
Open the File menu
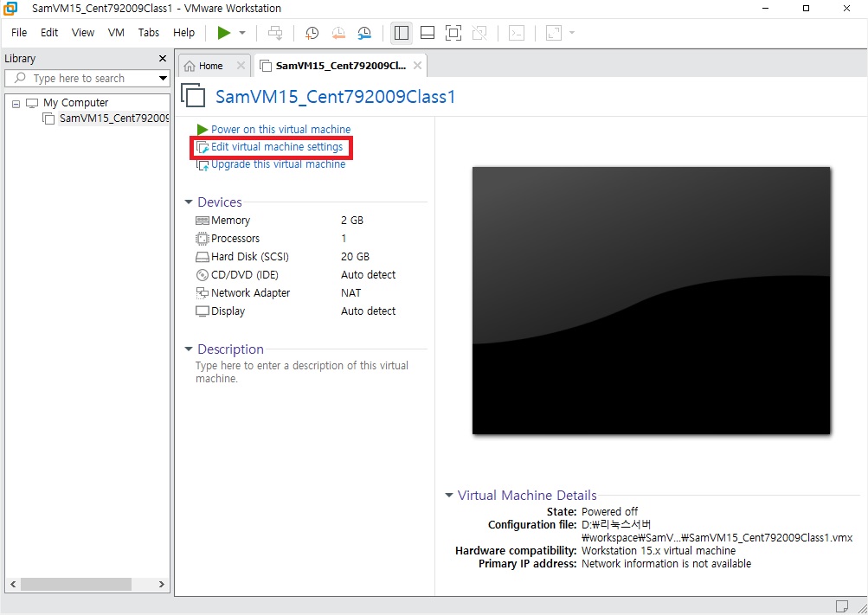pyautogui.click(x=19, y=33)
